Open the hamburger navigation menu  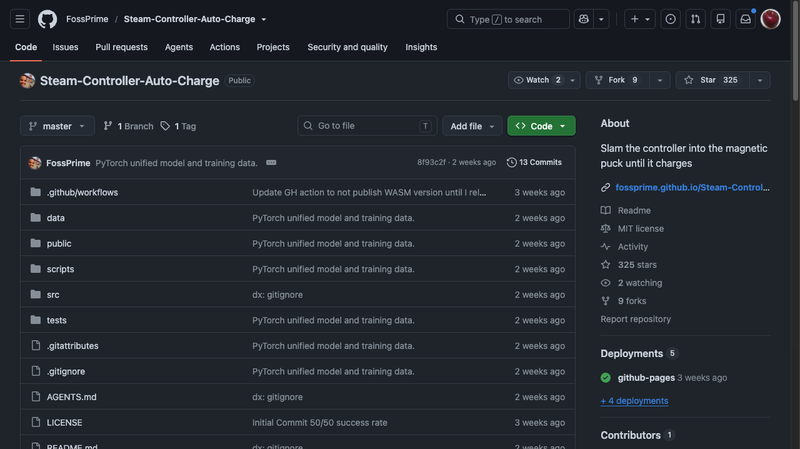[x=20, y=19]
